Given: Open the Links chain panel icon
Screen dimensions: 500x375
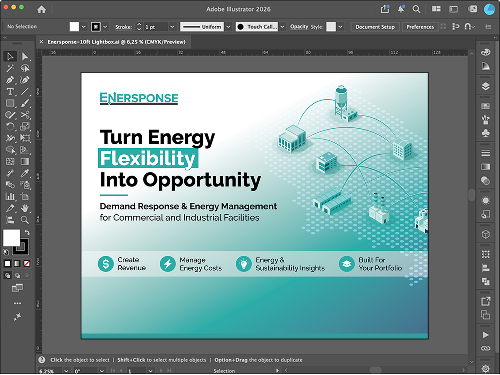Looking at the screenshot, I should pos(486,348).
